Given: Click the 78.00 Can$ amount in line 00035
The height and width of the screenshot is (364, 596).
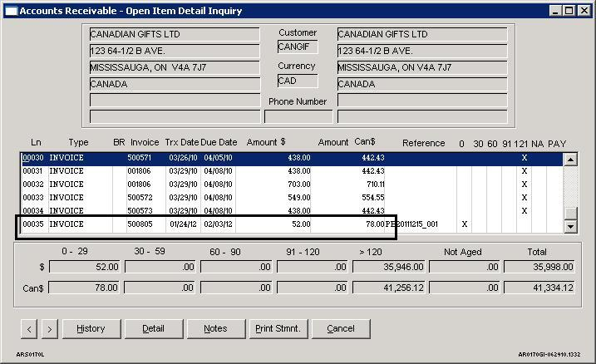Looking at the screenshot, I should tap(375, 224).
